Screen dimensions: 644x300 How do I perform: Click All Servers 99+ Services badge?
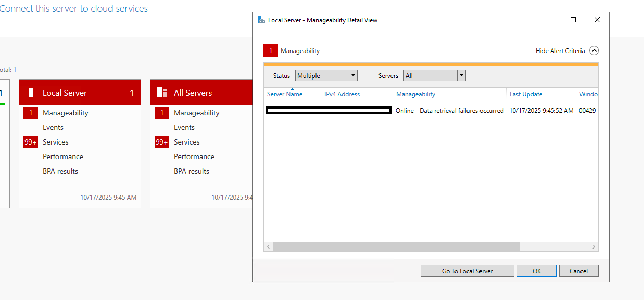(162, 142)
